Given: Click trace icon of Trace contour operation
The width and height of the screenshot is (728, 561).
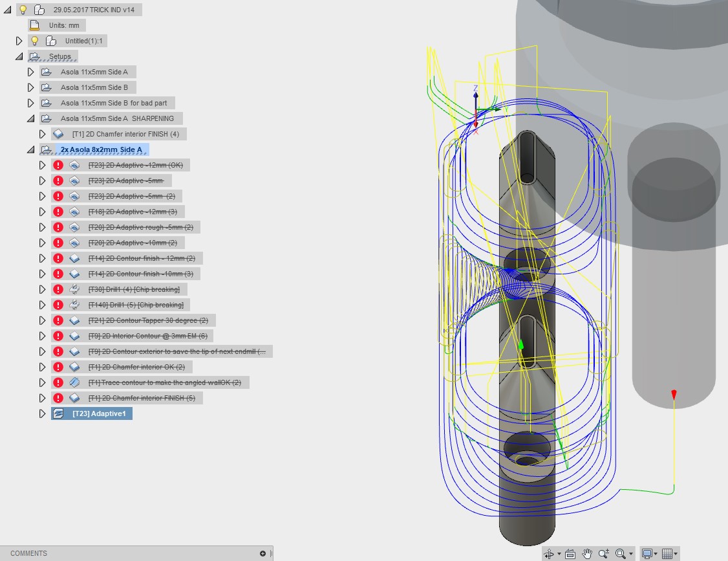Looking at the screenshot, I should click(x=74, y=382).
